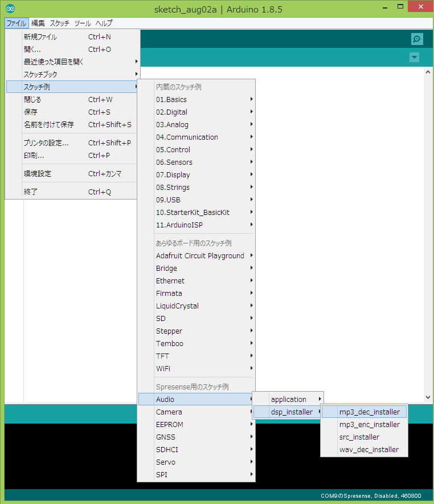This screenshot has height=504, width=434.
Task: Open 08.Strings examples
Action: click(196, 188)
